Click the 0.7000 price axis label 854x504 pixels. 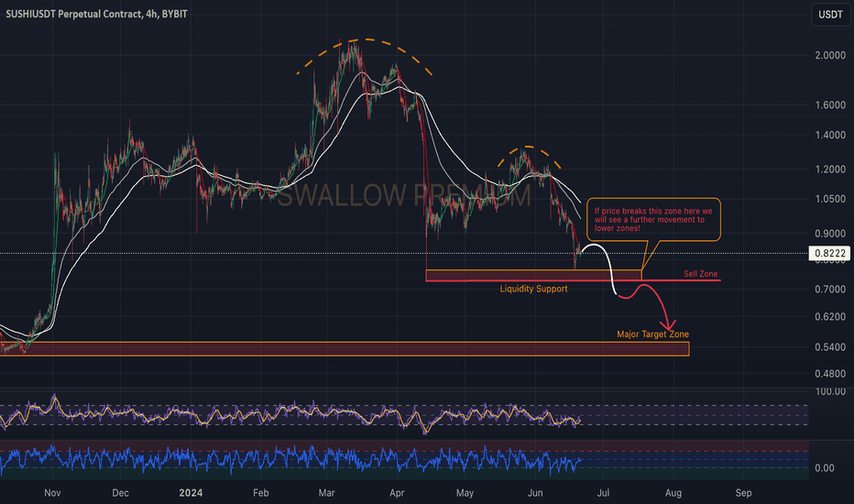pos(830,290)
